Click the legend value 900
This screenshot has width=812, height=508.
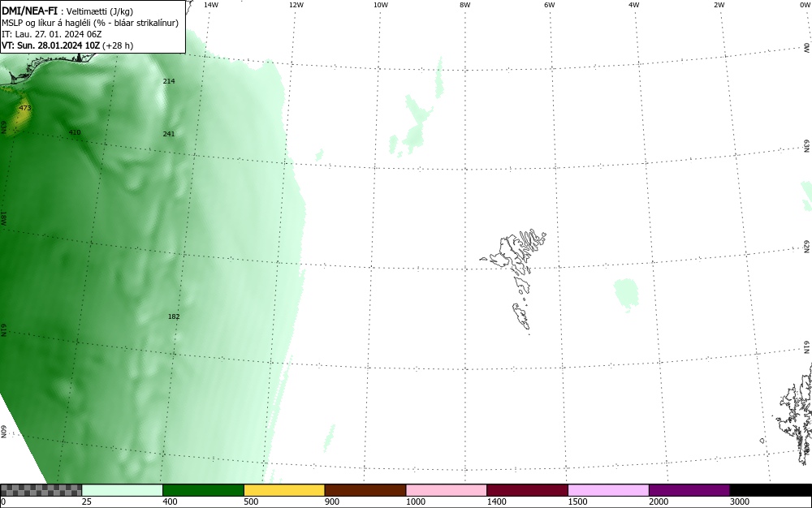[332, 502]
